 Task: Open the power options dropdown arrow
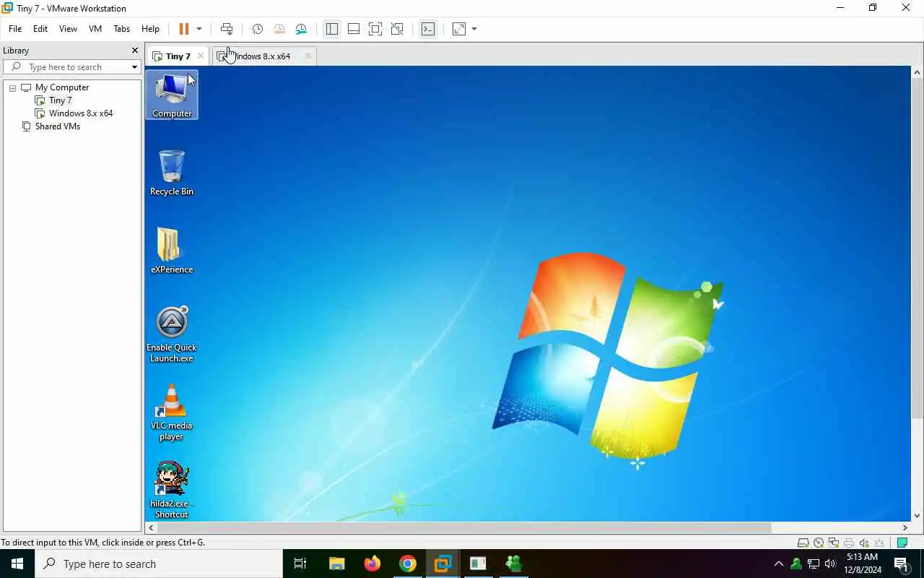point(199,29)
